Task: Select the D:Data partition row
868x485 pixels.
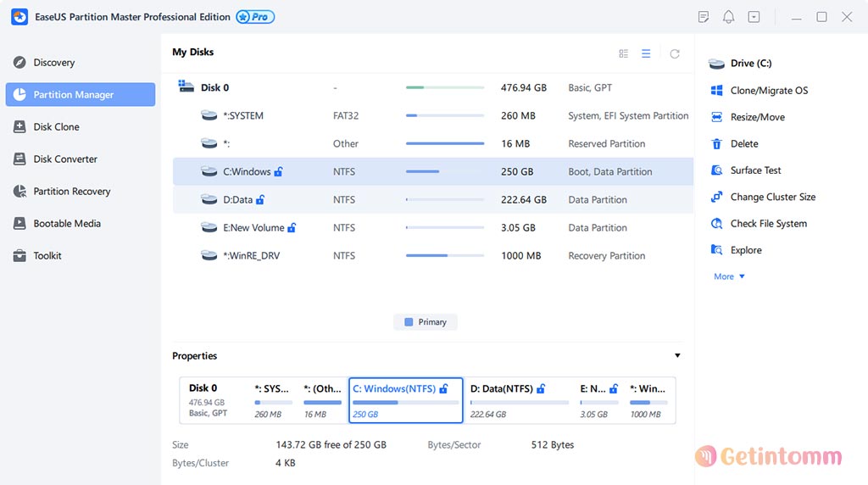Action: point(433,199)
